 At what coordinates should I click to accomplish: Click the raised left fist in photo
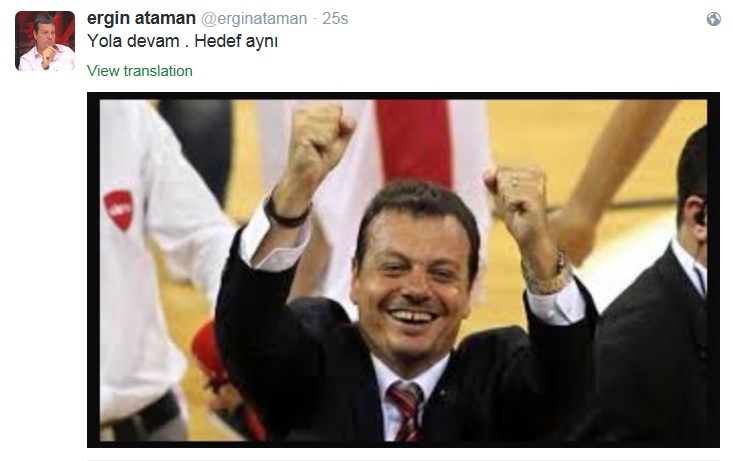click(321, 136)
